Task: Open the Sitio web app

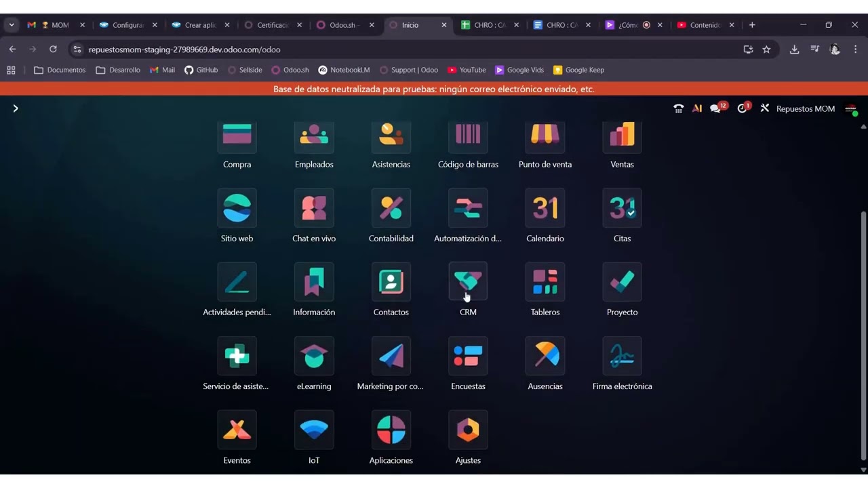Action: pyautogui.click(x=237, y=207)
